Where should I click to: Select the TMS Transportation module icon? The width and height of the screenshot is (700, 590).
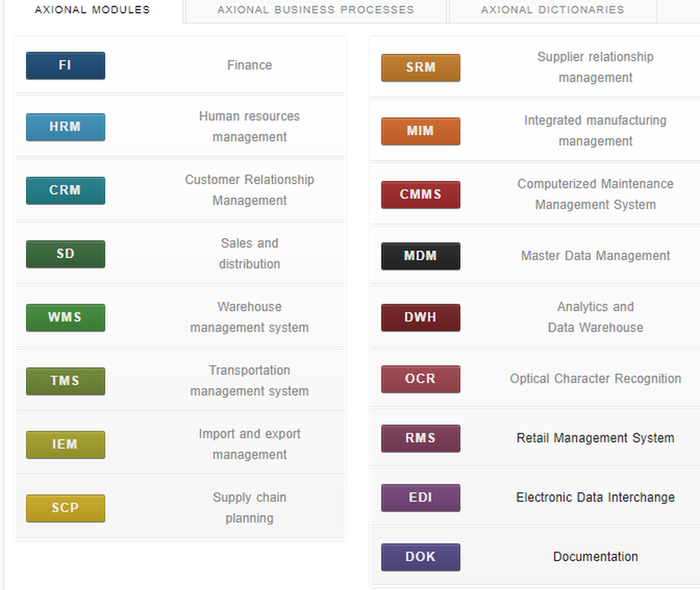[65, 381]
